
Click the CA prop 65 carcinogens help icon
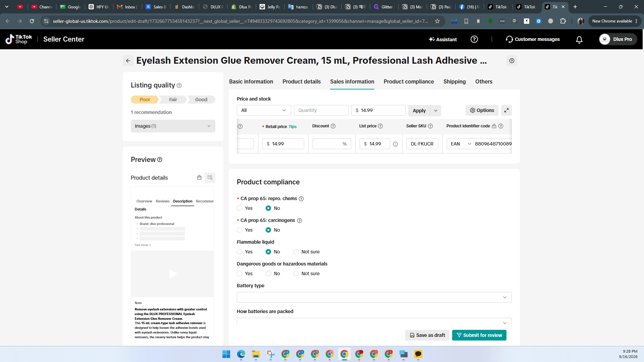tap(300, 221)
